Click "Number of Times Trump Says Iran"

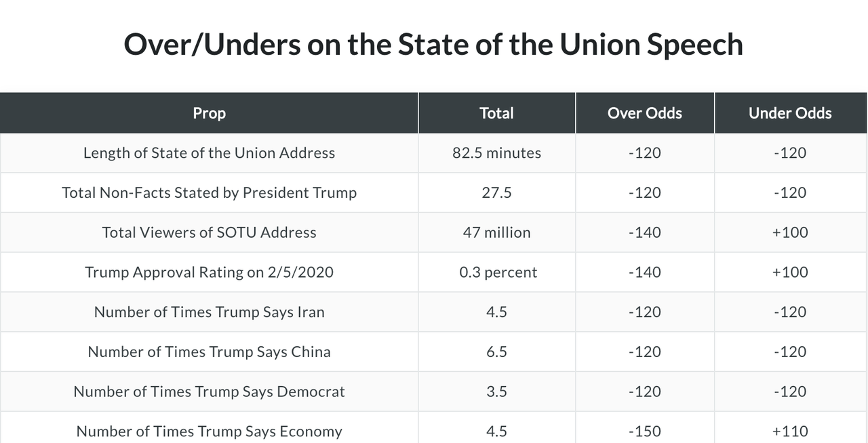coord(209,312)
